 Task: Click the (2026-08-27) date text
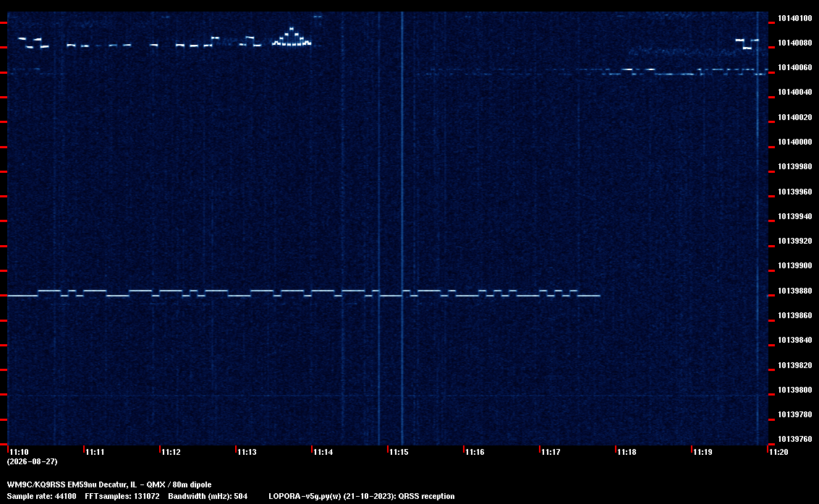(x=32, y=461)
